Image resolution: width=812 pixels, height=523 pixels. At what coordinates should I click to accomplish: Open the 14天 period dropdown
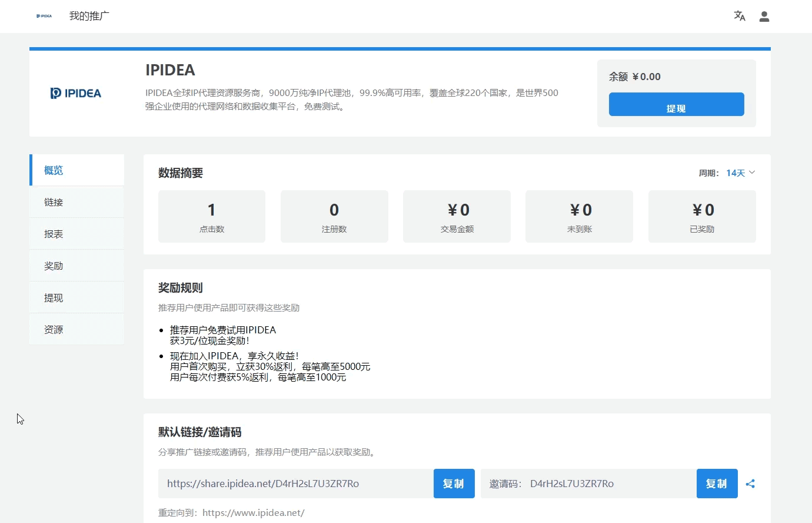point(740,173)
